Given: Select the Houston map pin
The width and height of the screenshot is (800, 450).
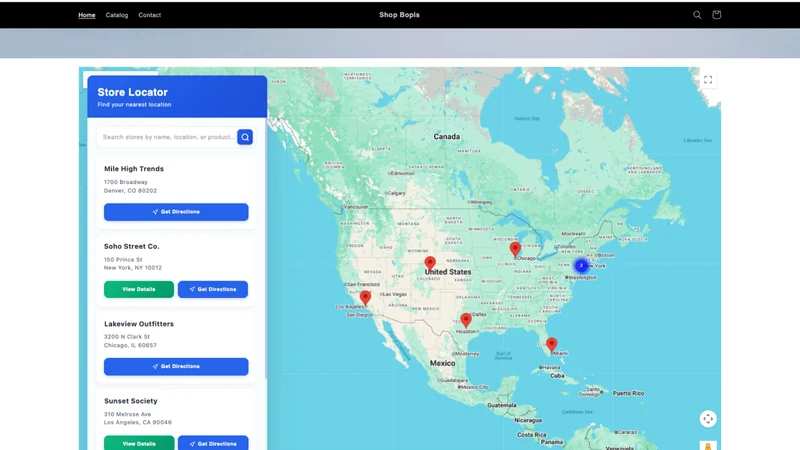Looking at the screenshot, I should [466, 320].
